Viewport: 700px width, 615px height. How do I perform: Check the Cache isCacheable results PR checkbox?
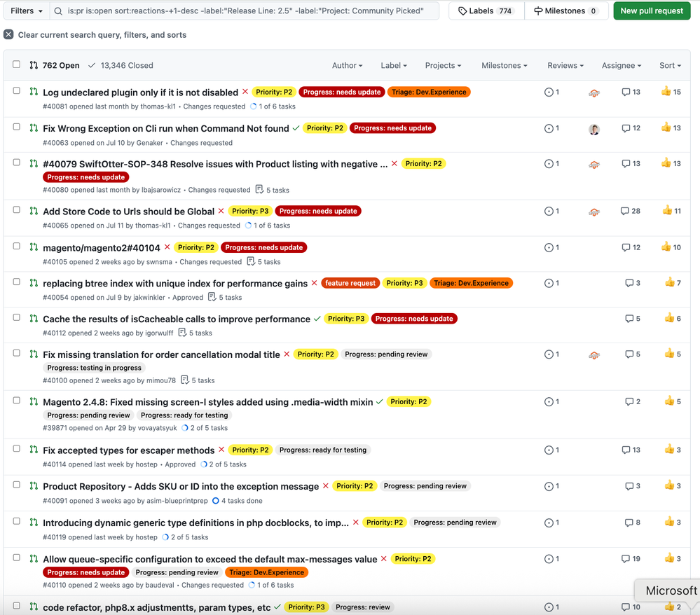17,317
